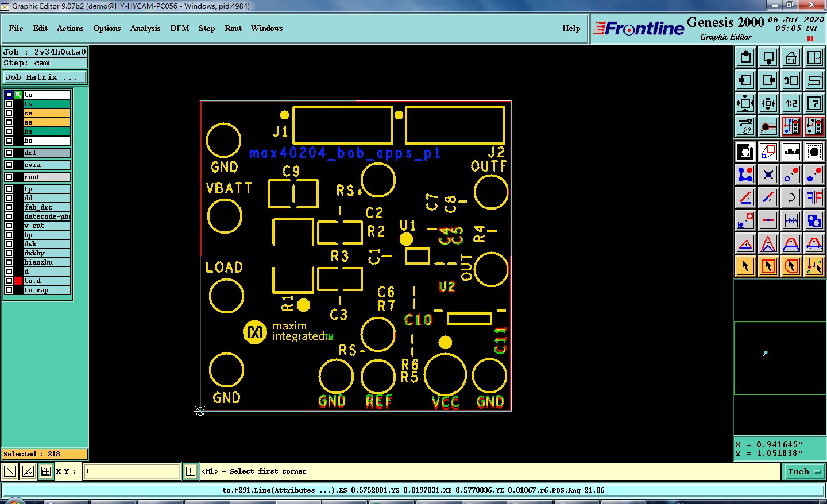The height and width of the screenshot is (504, 827).
Task: Click the previous view undo-zoom icon
Action: tap(791, 80)
